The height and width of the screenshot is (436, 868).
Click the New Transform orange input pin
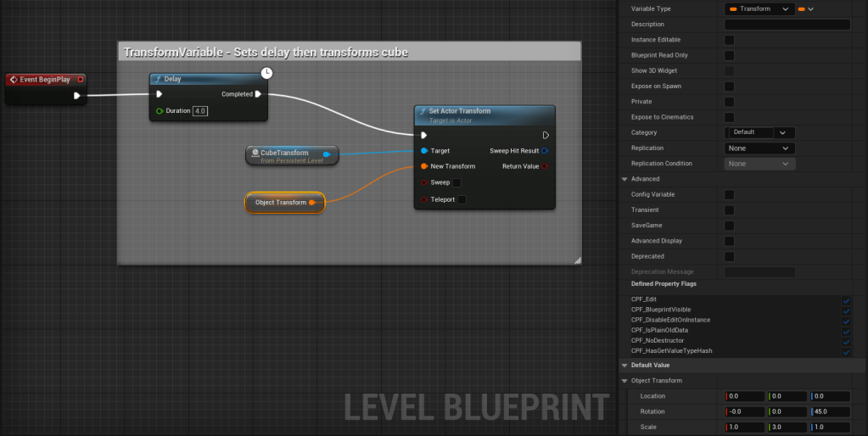coord(424,166)
